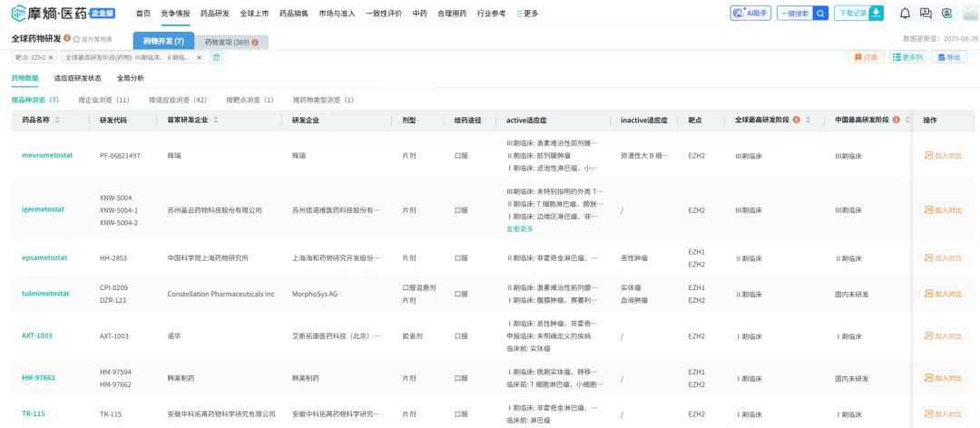The width and height of the screenshot is (980, 428).
Task: Expand 查看更多 under igermetostat indications
Action: click(x=520, y=229)
